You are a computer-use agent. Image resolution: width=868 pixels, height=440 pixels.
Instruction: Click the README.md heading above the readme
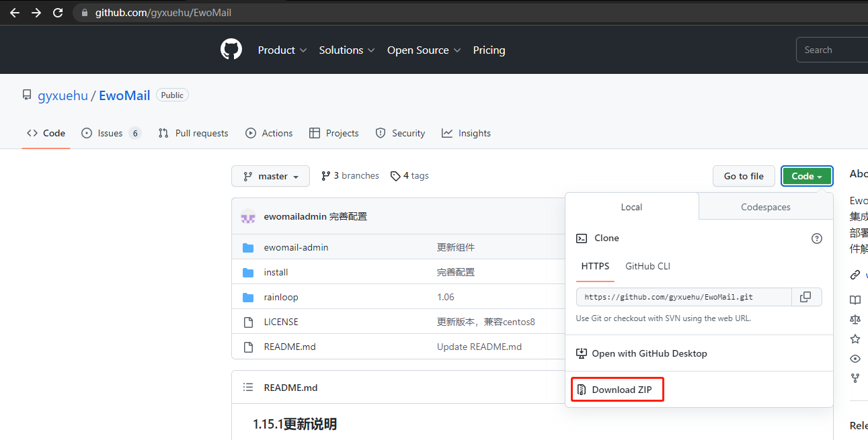290,388
